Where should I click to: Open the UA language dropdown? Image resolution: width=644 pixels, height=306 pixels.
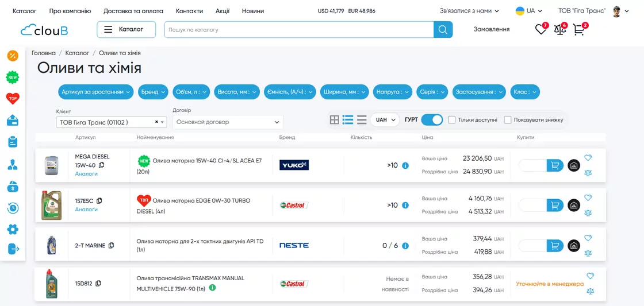[x=529, y=11]
